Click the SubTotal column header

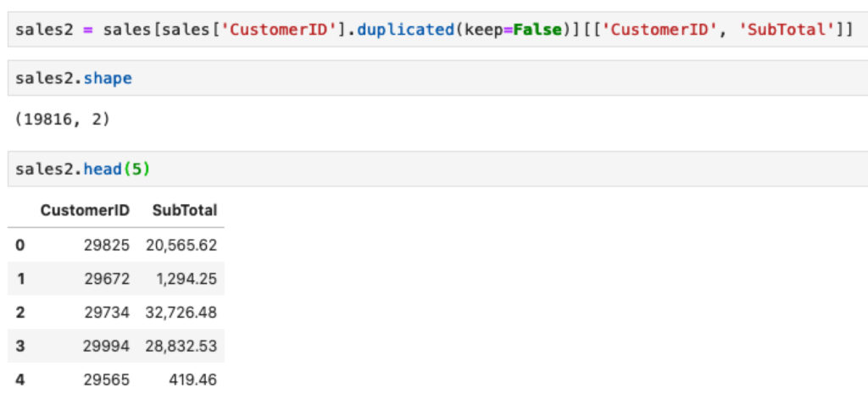tap(184, 210)
